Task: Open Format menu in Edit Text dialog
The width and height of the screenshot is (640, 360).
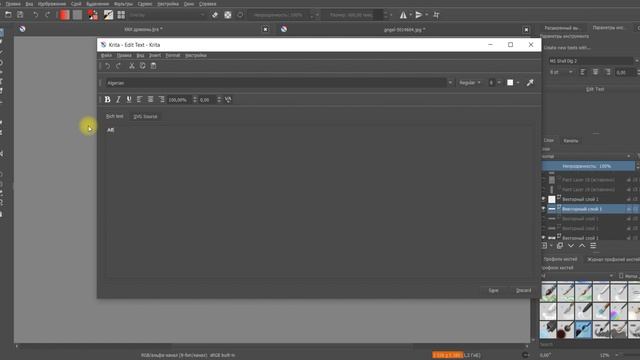Action: (x=173, y=55)
